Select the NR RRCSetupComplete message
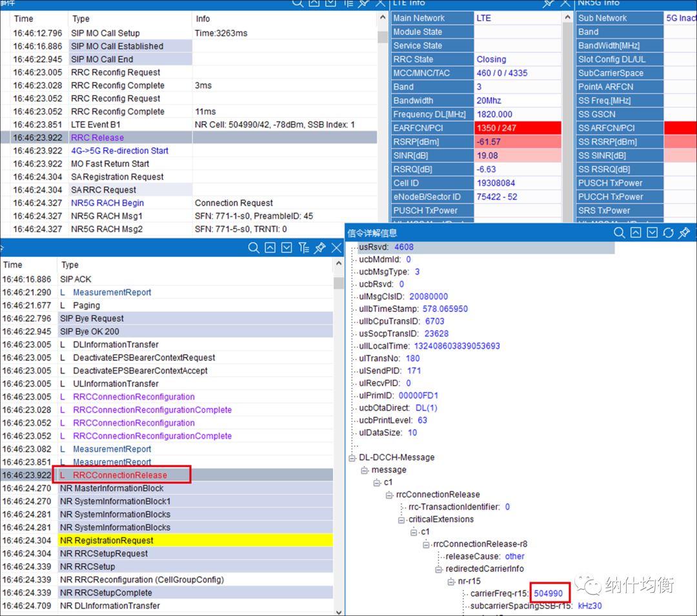697x616 pixels. click(x=167, y=593)
